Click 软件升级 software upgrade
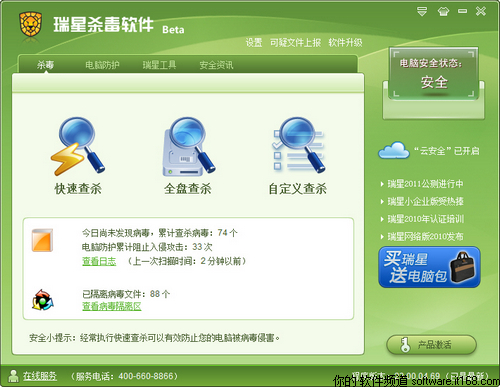 [345, 43]
